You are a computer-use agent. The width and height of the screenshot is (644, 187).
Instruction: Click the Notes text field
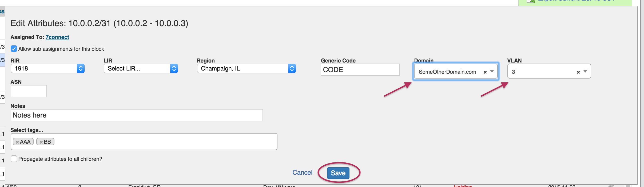pyautogui.click(x=137, y=115)
